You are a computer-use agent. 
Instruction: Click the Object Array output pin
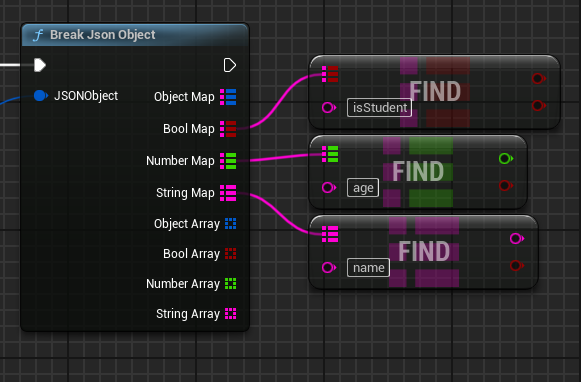pyautogui.click(x=230, y=224)
